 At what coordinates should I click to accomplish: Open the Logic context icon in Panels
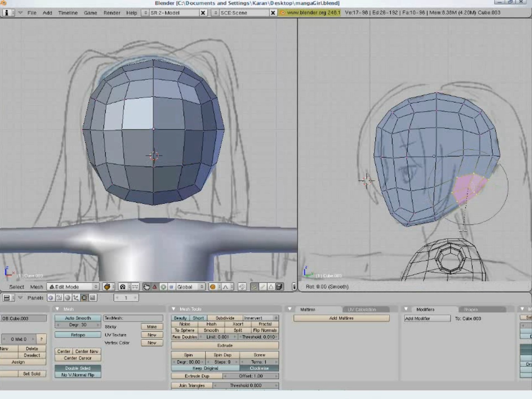tap(51, 297)
